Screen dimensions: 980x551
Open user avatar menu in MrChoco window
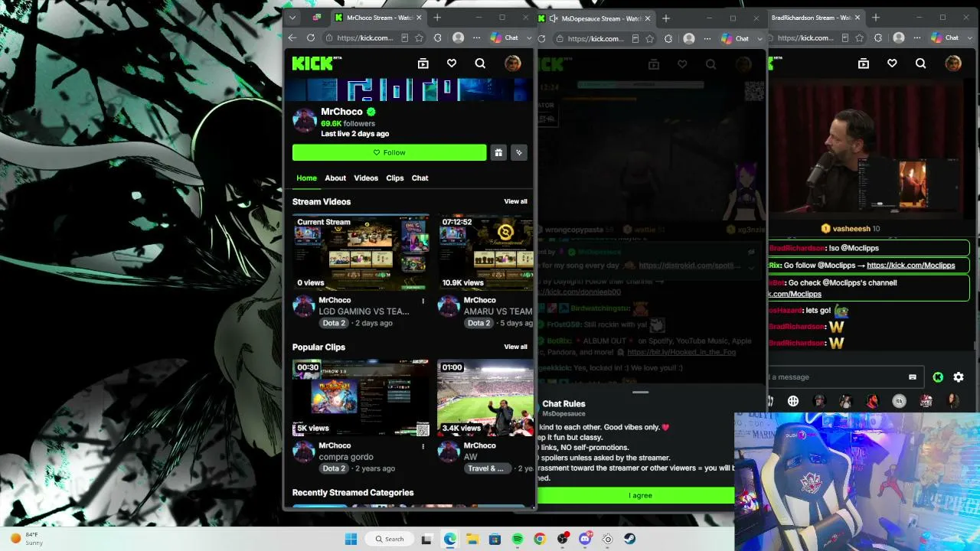click(513, 64)
